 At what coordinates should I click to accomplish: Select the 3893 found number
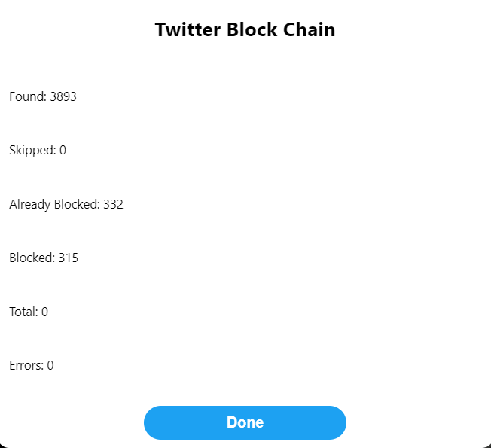click(63, 96)
